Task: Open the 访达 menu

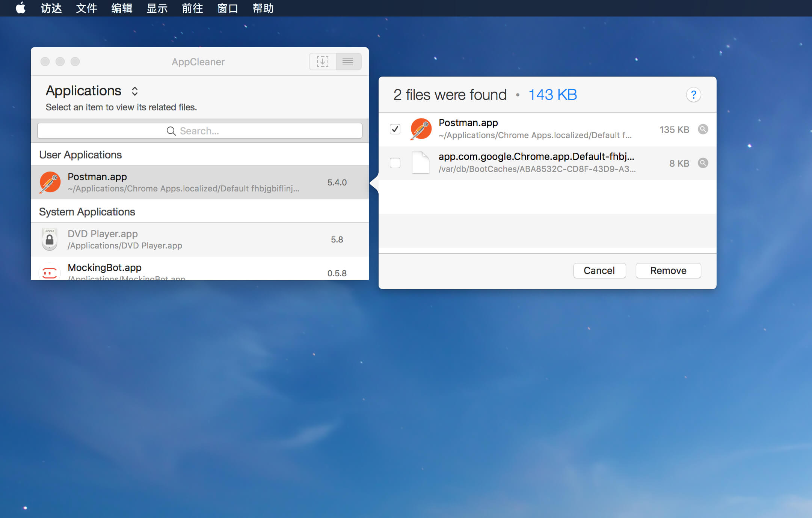Action: [51, 8]
